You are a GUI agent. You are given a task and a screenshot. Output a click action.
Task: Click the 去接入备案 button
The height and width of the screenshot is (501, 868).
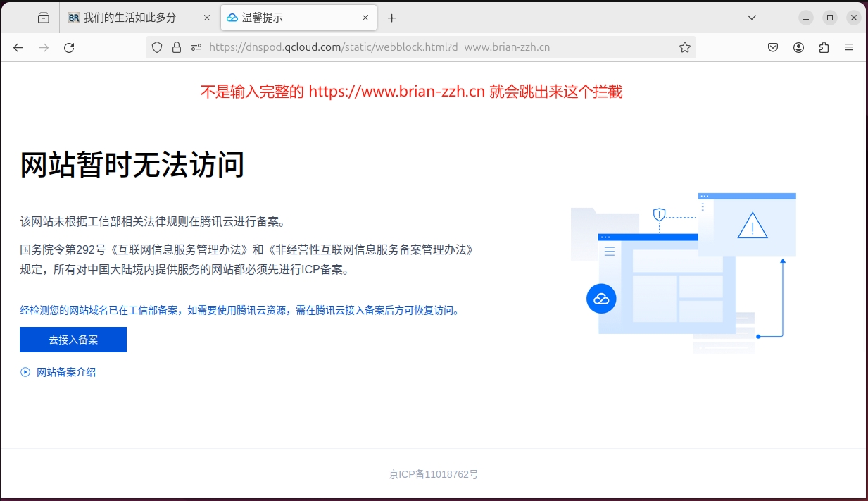click(73, 340)
